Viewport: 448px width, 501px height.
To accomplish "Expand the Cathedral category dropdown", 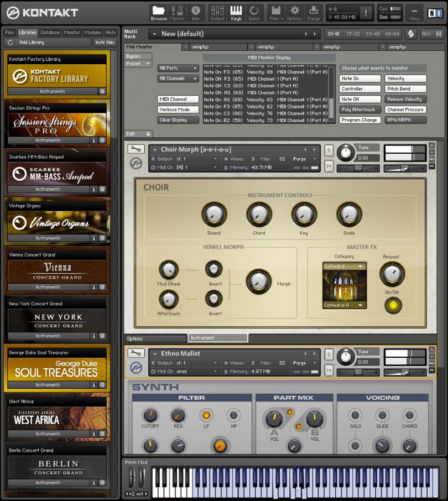I will click(344, 267).
